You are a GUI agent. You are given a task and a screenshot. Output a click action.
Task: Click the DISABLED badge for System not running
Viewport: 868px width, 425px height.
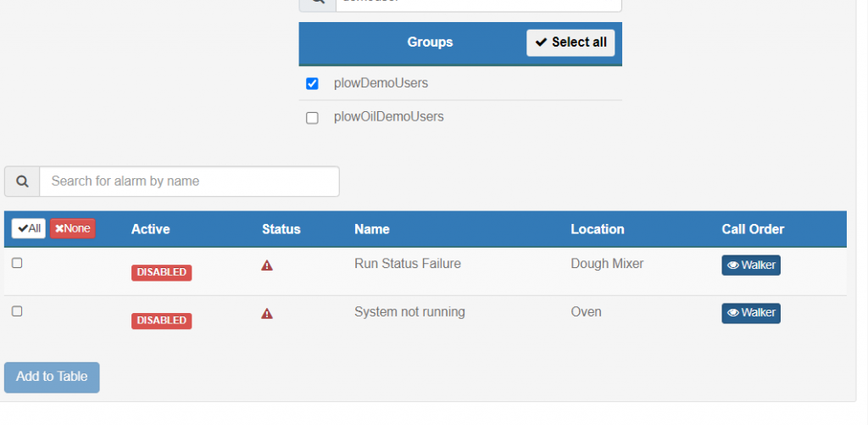coord(162,321)
